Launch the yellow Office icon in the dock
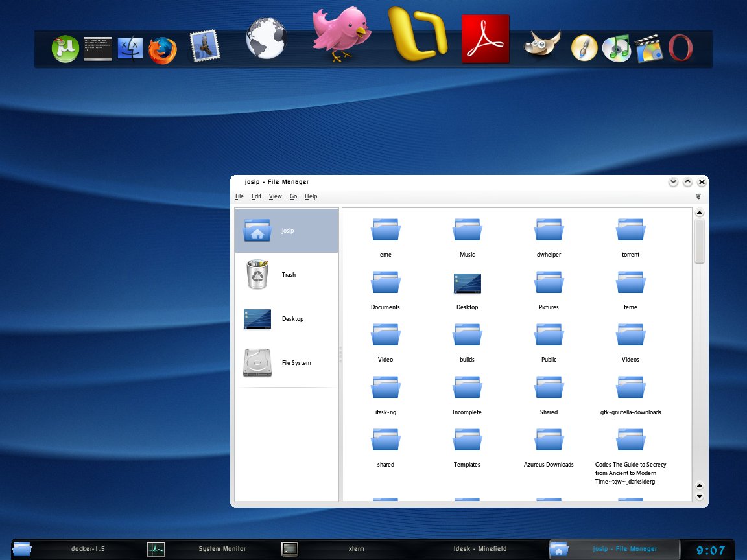This screenshot has width=747, height=560. (x=418, y=33)
